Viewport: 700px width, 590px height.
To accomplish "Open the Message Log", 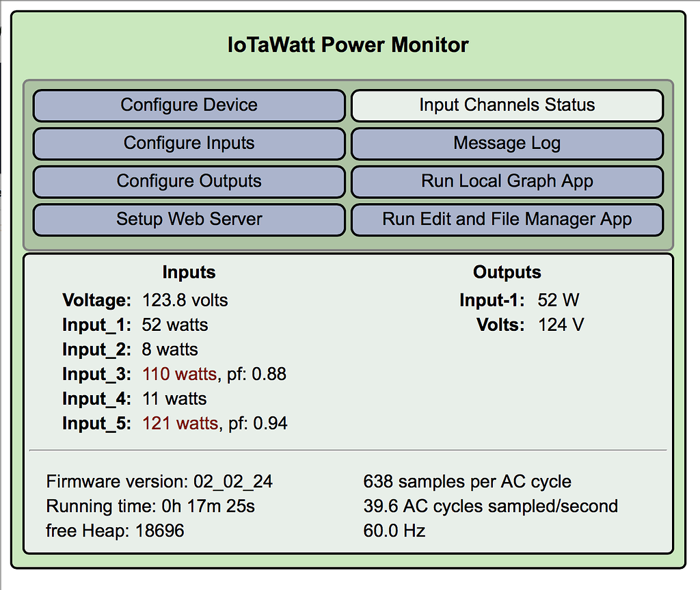I will 507,144.
